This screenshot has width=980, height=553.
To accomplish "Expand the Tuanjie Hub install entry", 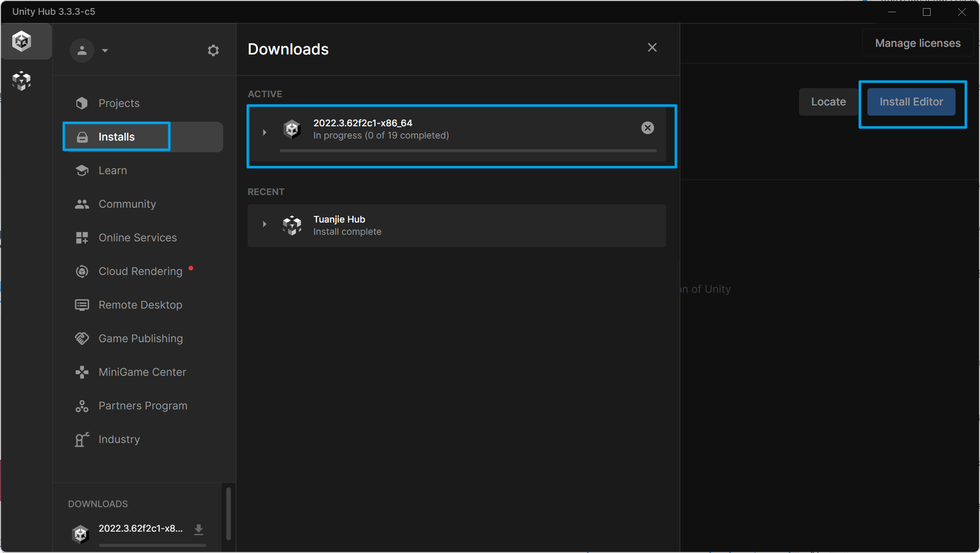I will click(264, 224).
